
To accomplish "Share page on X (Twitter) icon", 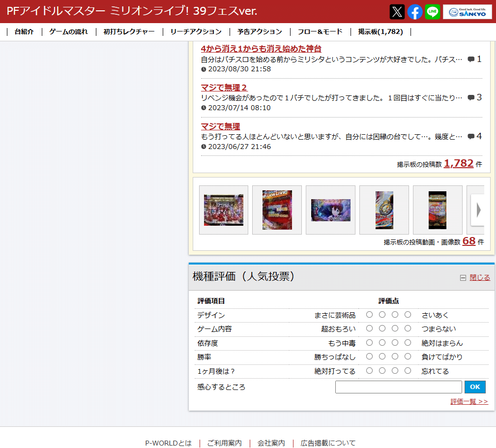I will tap(397, 12).
